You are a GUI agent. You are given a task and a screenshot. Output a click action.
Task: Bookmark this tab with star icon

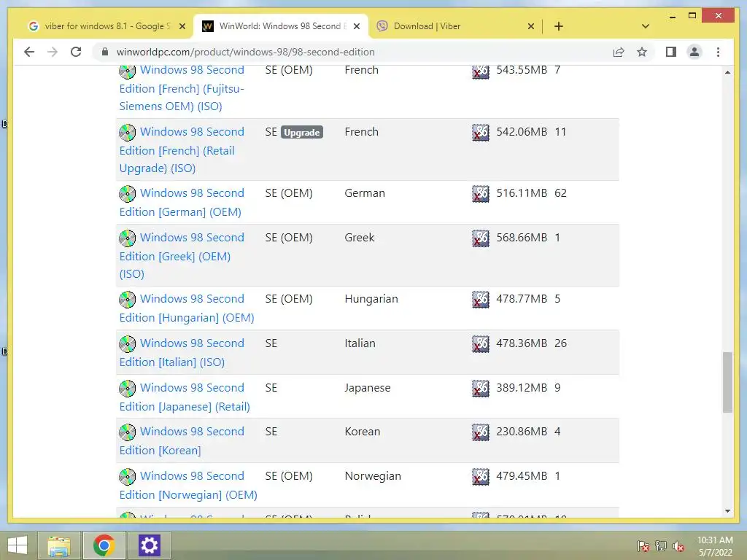coord(642,52)
